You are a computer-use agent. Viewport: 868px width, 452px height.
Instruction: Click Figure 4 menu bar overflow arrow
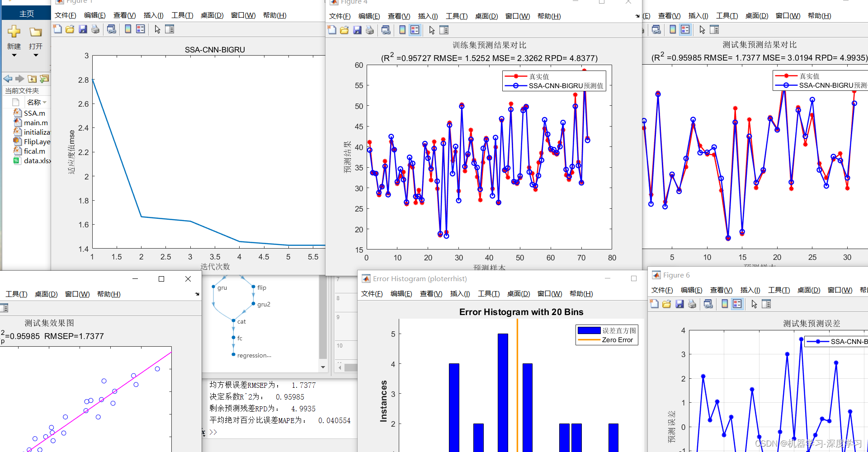click(x=637, y=16)
